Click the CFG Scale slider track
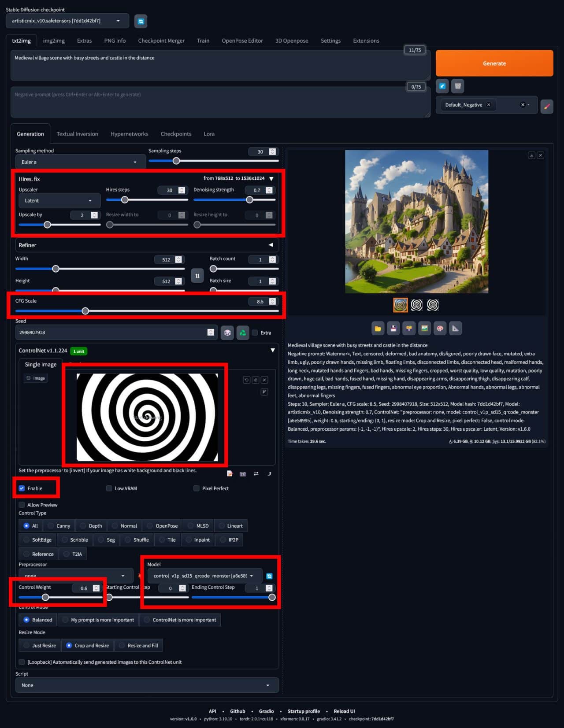The width and height of the screenshot is (564, 728). (x=176, y=311)
